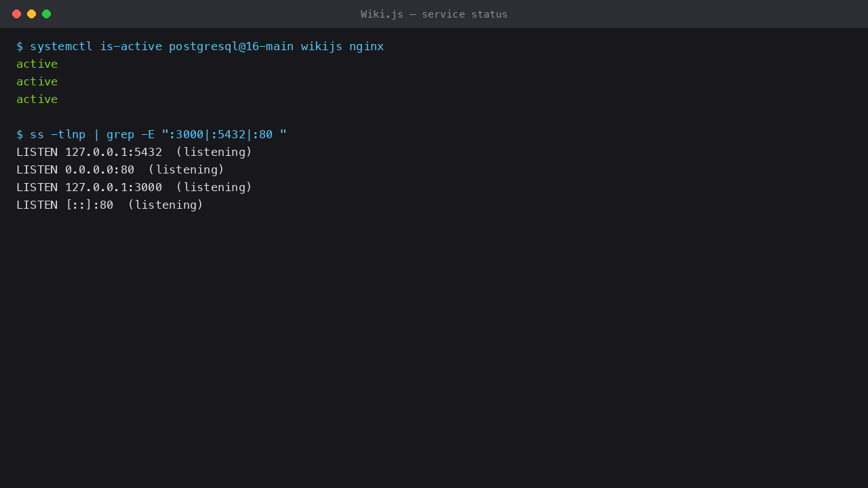Click the 'systemctl is-active' command line
This screenshot has height=488, width=868.
tap(200, 46)
